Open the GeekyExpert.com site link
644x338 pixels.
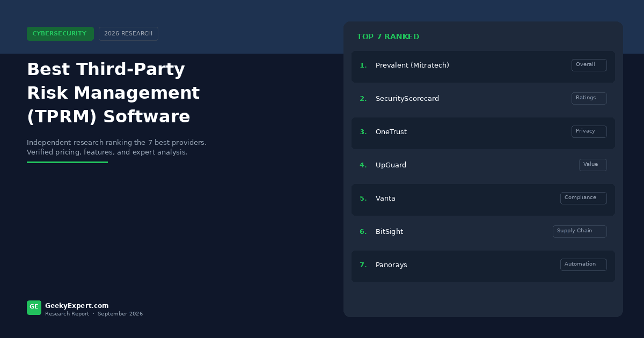click(x=77, y=306)
